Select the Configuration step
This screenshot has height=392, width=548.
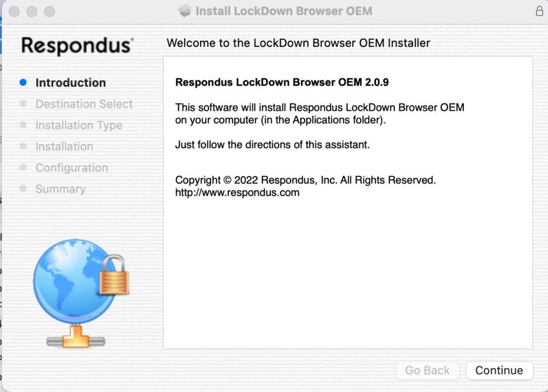(x=72, y=168)
